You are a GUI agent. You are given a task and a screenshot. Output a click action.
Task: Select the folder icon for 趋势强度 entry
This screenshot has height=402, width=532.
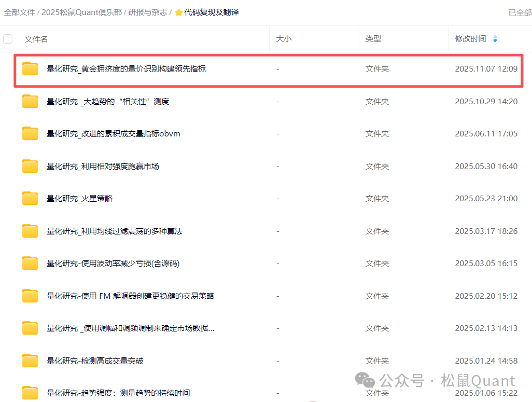[30, 392]
